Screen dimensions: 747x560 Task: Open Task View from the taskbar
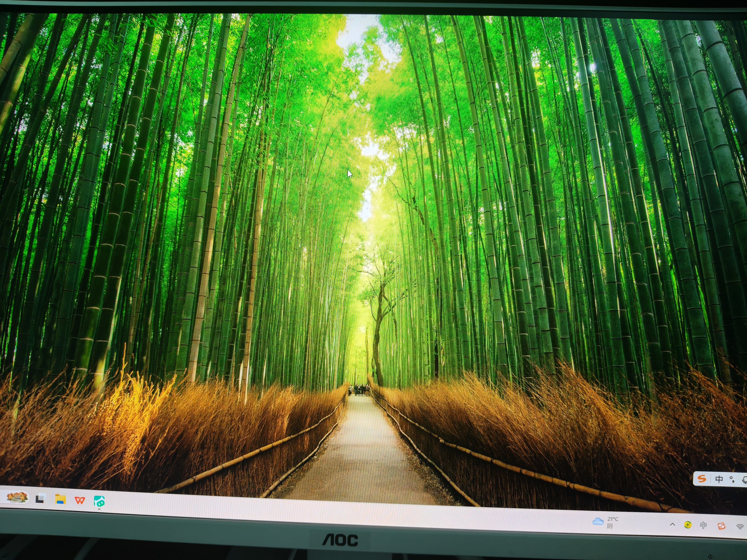click(40, 498)
